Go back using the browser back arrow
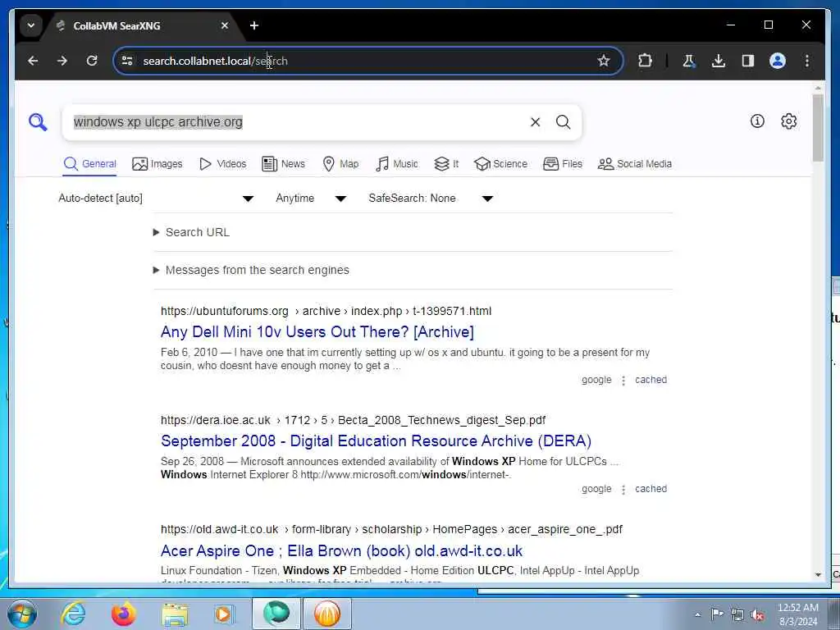840x630 pixels. point(33,61)
